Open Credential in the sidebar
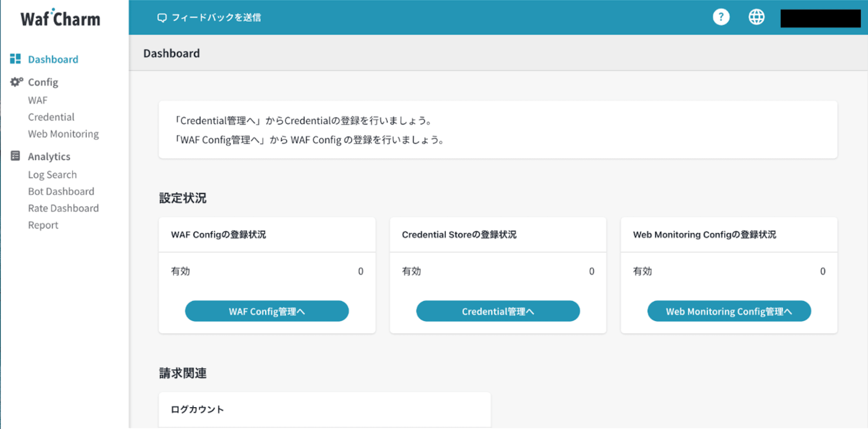868x429 pixels. coord(51,117)
